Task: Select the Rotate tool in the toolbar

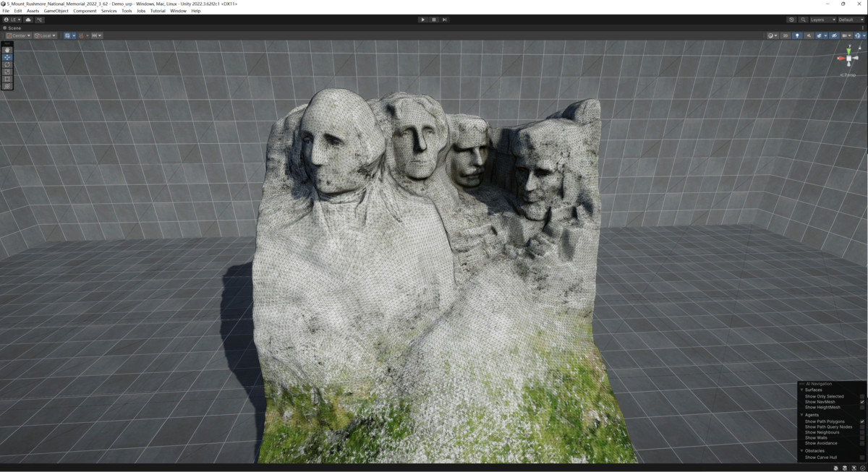Action: [6, 64]
